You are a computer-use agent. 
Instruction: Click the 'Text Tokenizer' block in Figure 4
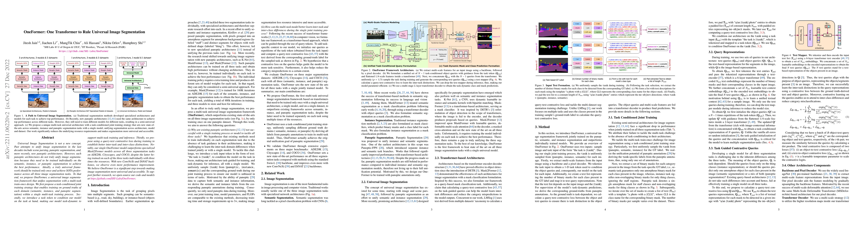[x=801, y=35]
